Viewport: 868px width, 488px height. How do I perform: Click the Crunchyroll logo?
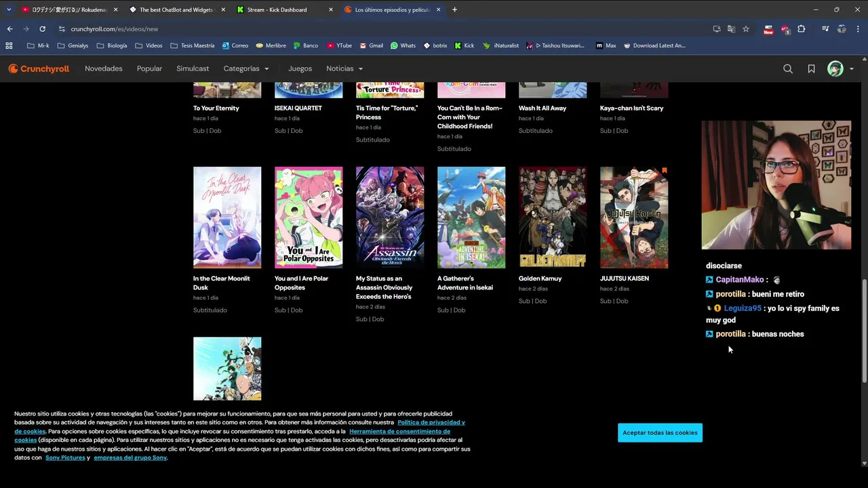tap(39, 68)
